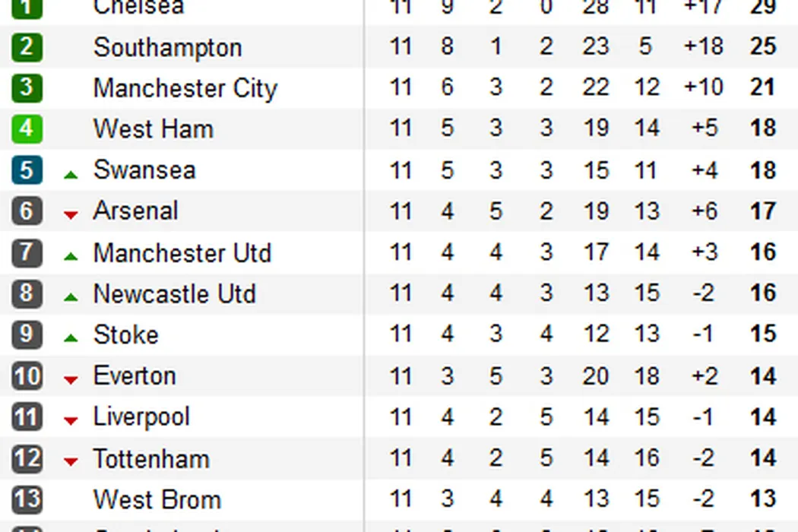This screenshot has height=532, width=798.
Task: Click the red down arrow beside Arsenal
Action: 71,215
